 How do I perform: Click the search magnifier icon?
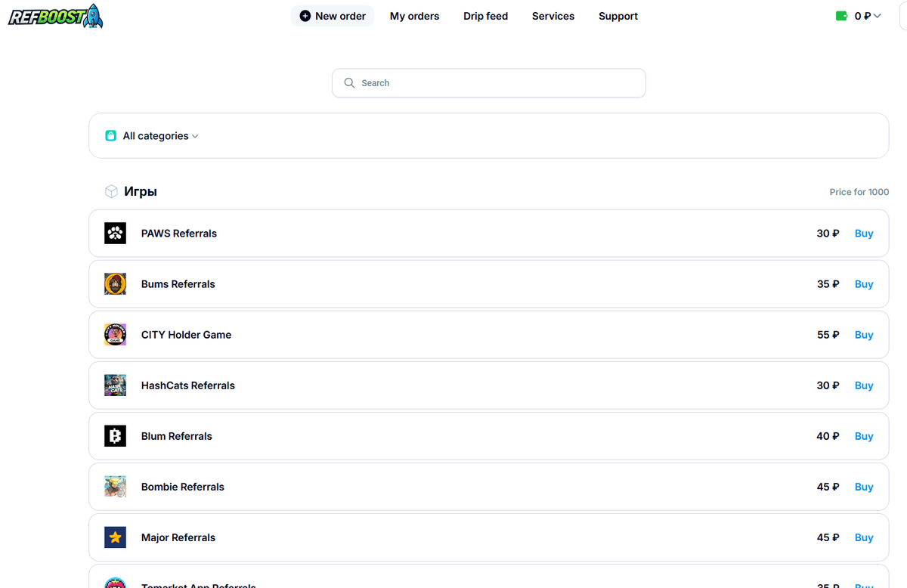point(349,83)
